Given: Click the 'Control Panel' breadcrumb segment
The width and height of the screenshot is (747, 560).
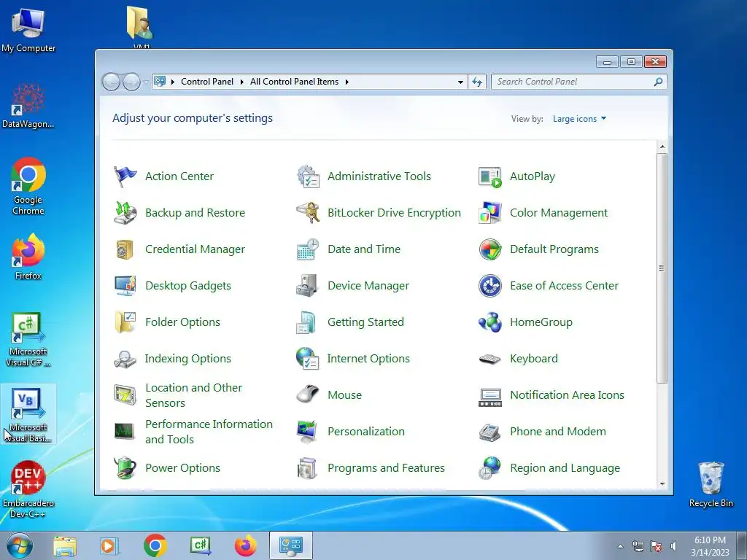Looking at the screenshot, I should (206, 82).
